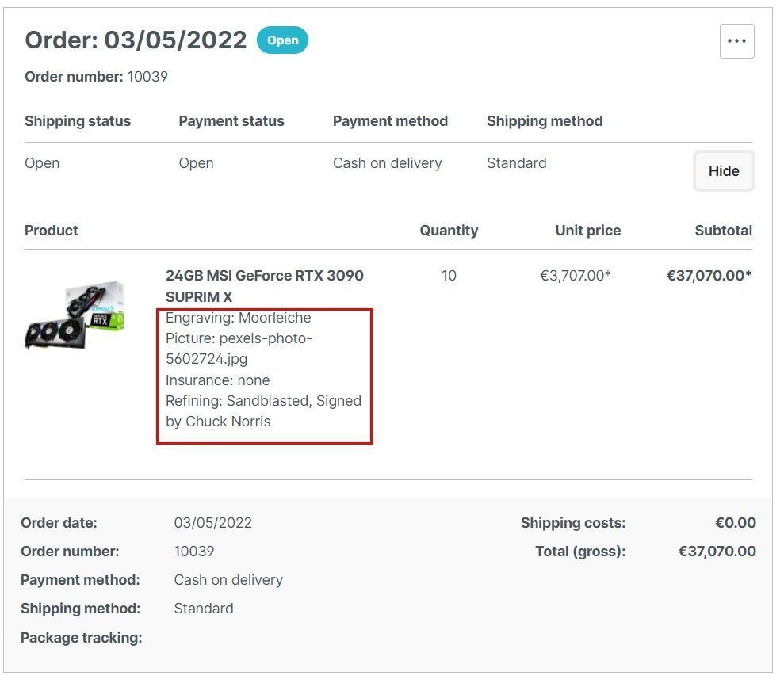Open the three-dot order options menu
The width and height of the screenshot is (784, 687).
736,41
